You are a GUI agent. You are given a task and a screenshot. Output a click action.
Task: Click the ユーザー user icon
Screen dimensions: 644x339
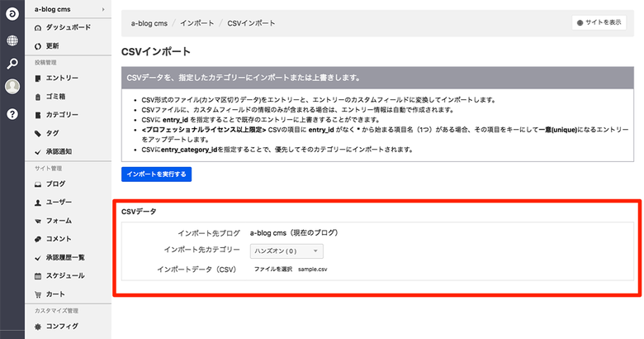pyautogui.click(x=38, y=203)
